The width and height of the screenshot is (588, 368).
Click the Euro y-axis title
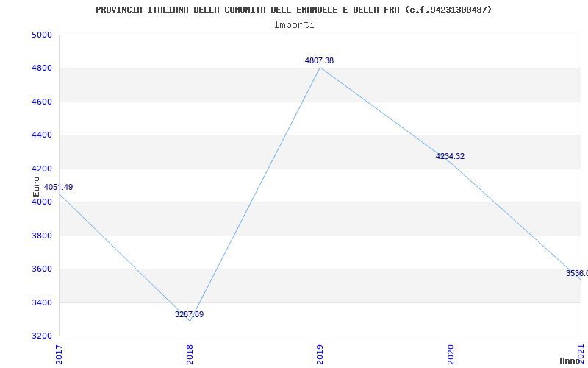[36, 186]
